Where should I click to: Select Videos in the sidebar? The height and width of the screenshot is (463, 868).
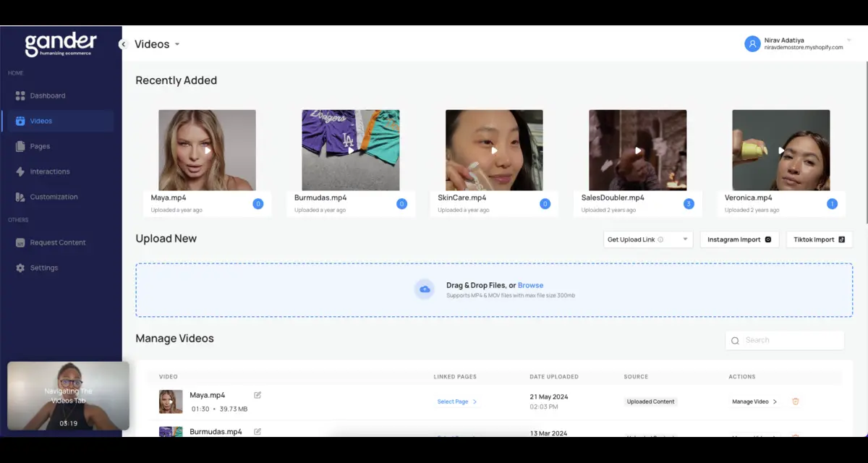(x=57, y=121)
